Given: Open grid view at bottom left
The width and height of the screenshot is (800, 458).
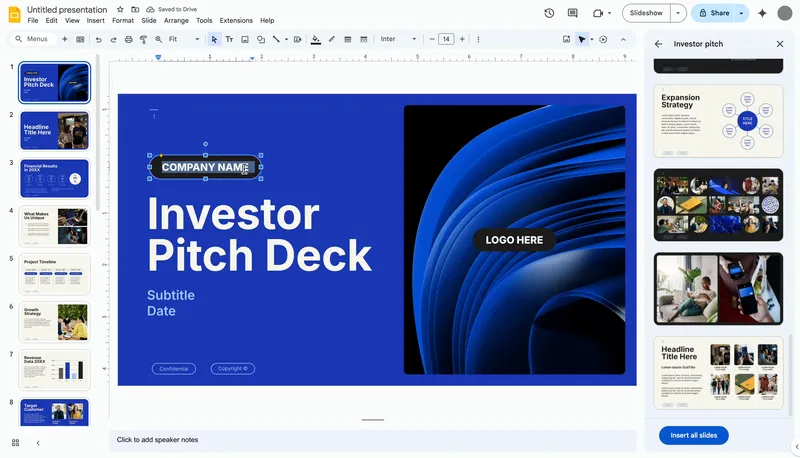Looking at the screenshot, I should (x=15, y=443).
